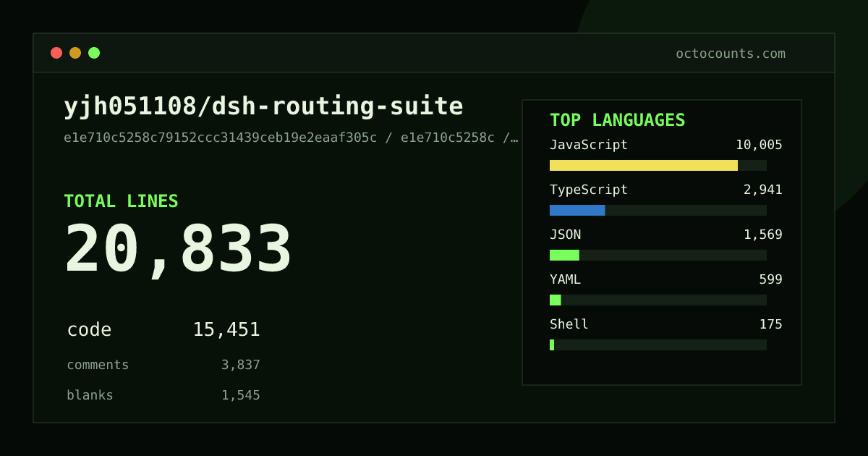Click the JSON language label
Screen dimensions: 868x456
[565, 235]
